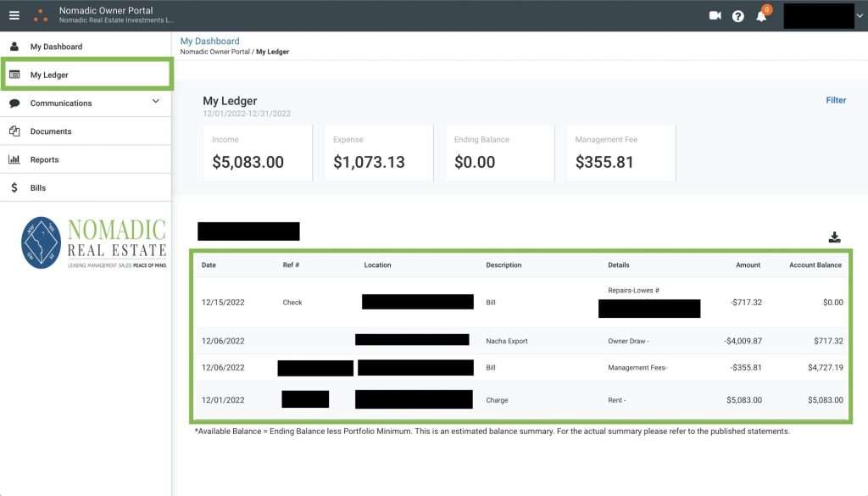
Task: Open the user account dropdown arrow
Action: point(860,15)
